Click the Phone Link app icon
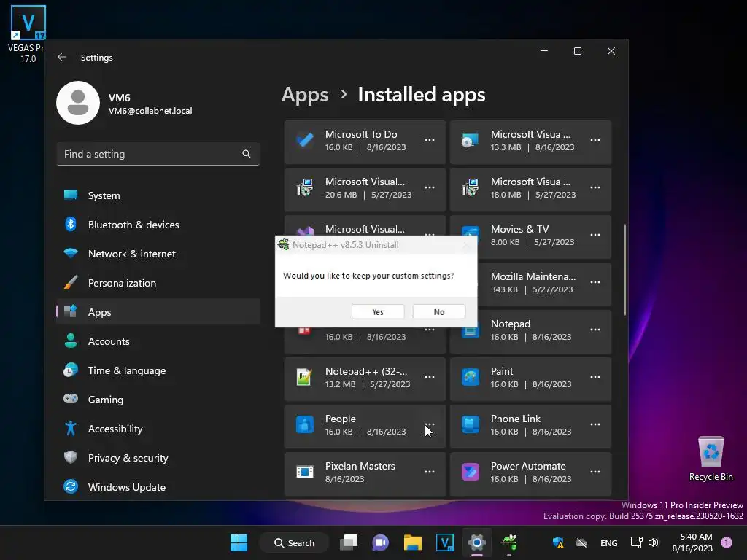Viewport: 747px width, 560px height. 471,424
